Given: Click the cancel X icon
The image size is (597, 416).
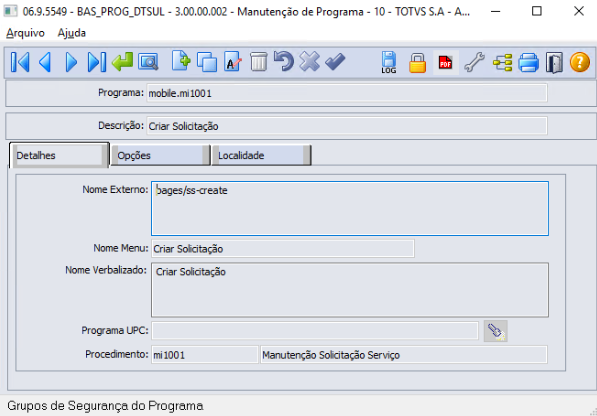Looking at the screenshot, I should point(309,62).
